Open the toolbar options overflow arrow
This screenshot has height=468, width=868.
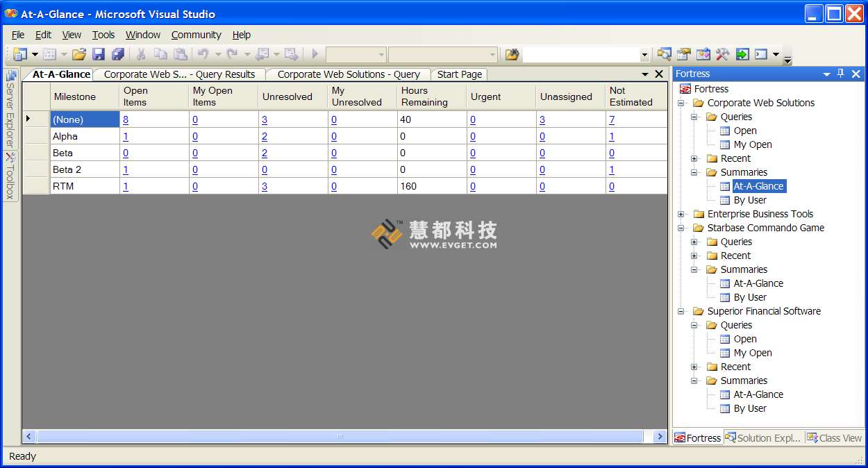(787, 60)
